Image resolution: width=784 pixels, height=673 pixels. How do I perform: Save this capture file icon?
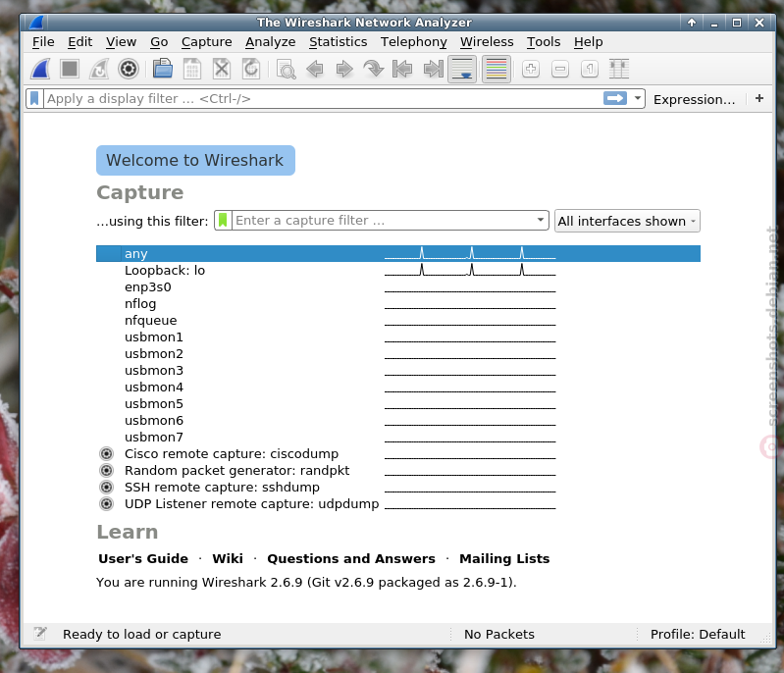pyautogui.click(x=192, y=69)
